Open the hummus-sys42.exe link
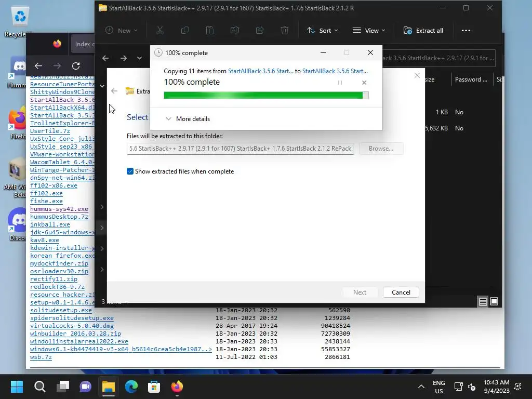The image size is (532, 399). click(x=59, y=209)
